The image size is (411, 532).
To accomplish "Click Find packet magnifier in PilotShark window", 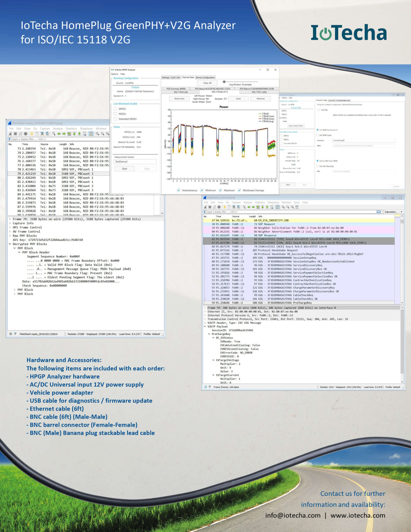I will [54, 134].
